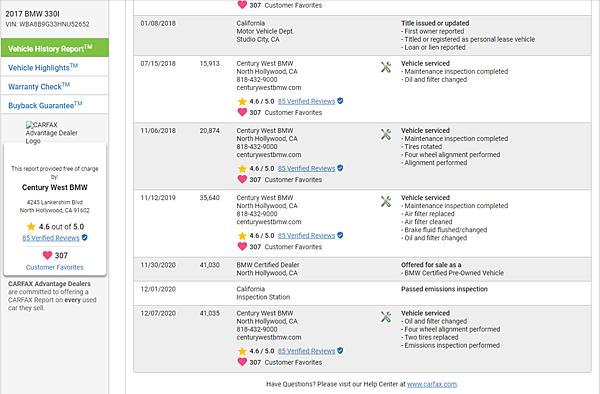600x394 pixels.
Task: Click the pink heart in the 11/06/2018 record
Action: click(242, 179)
